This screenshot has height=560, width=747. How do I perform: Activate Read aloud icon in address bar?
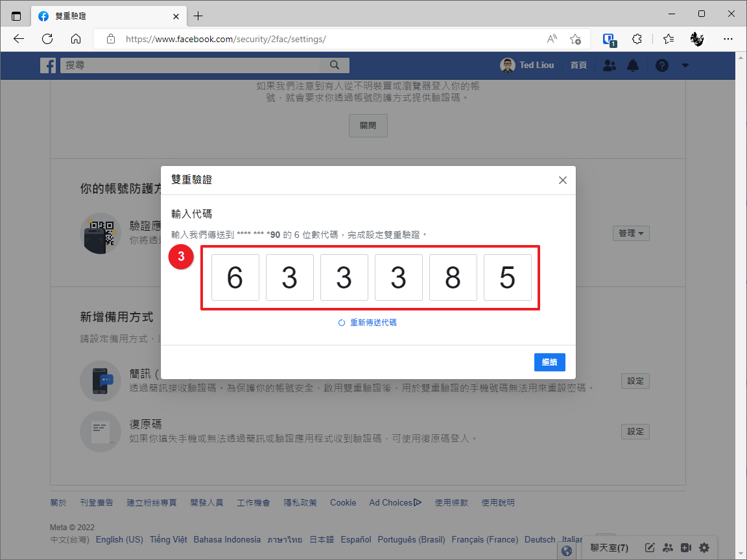[552, 39]
